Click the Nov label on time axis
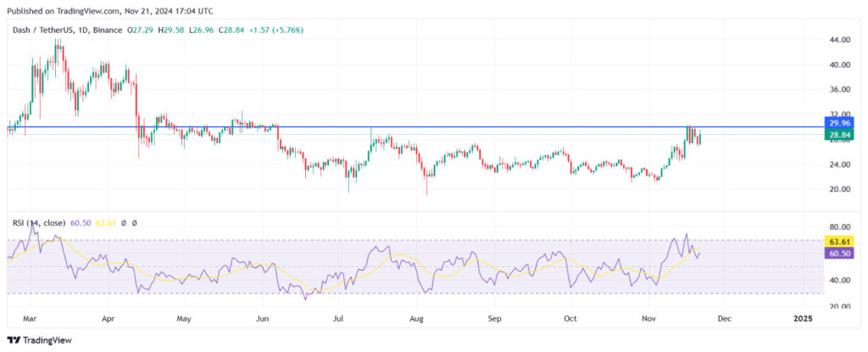Viewport: 868px width, 352px height. 647,319
